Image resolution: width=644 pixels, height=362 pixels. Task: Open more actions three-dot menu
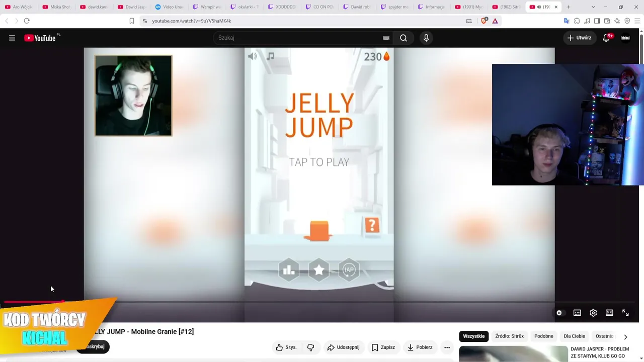(x=447, y=347)
